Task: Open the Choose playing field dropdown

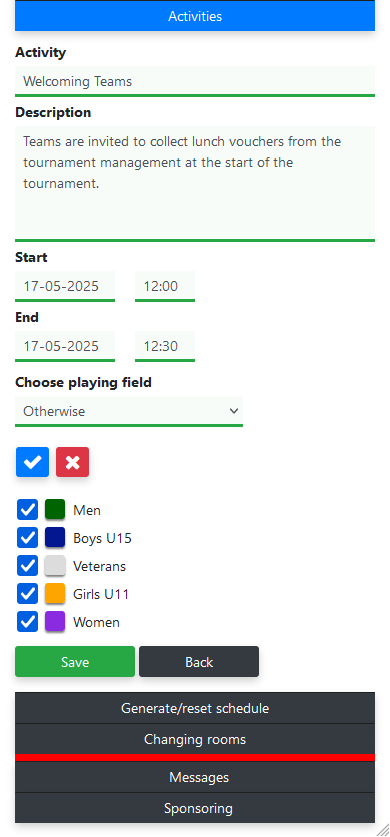Action: pyautogui.click(x=129, y=411)
